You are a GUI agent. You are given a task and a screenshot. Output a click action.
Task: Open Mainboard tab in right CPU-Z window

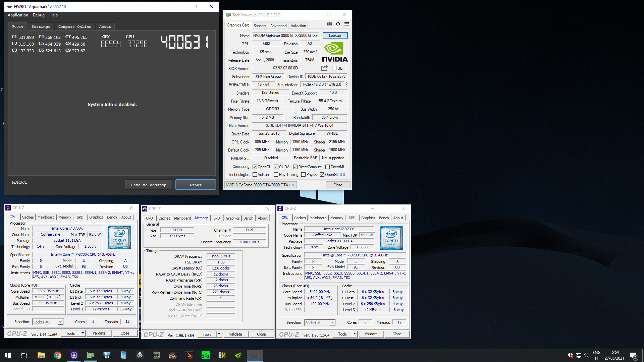(x=318, y=218)
